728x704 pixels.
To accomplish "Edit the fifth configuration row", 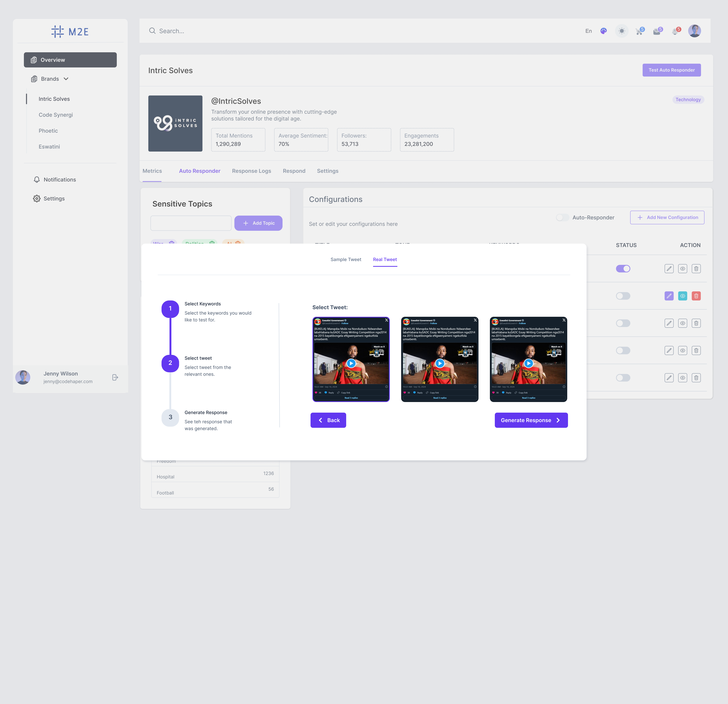I will 669,378.
